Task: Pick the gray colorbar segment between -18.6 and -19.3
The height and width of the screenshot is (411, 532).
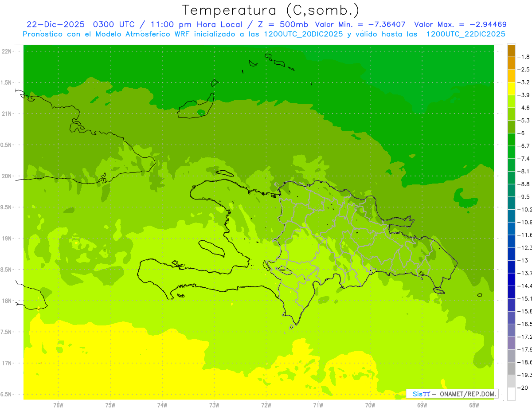Action: 511,368
